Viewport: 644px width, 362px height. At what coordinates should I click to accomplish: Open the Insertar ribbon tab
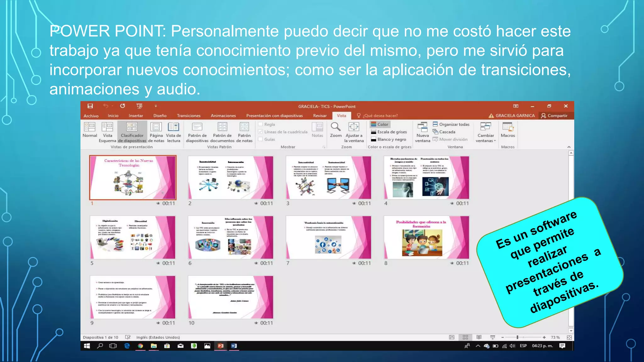click(x=136, y=116)
